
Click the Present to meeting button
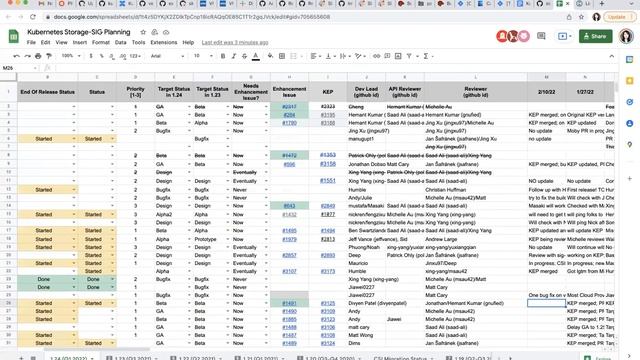[x=564, y=36]
